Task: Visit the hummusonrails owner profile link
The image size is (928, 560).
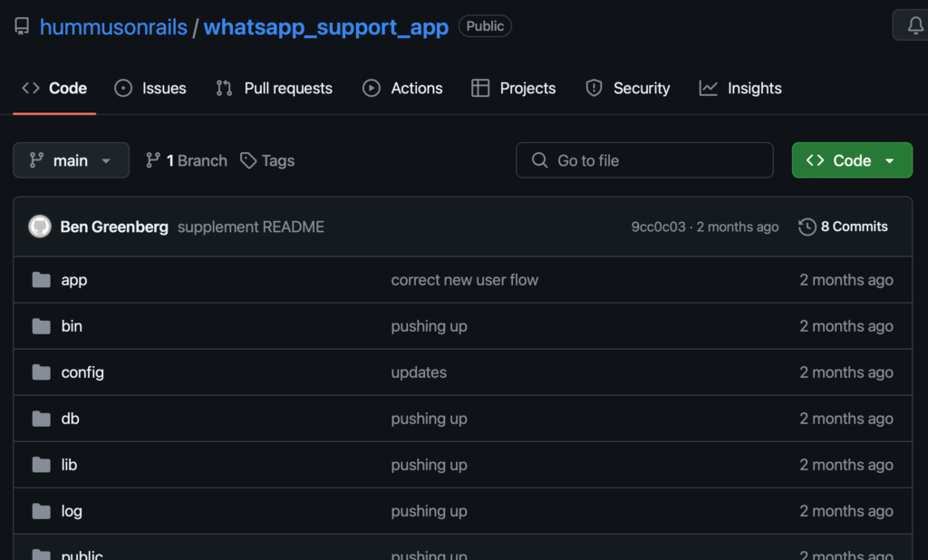Action: [113, 27]
